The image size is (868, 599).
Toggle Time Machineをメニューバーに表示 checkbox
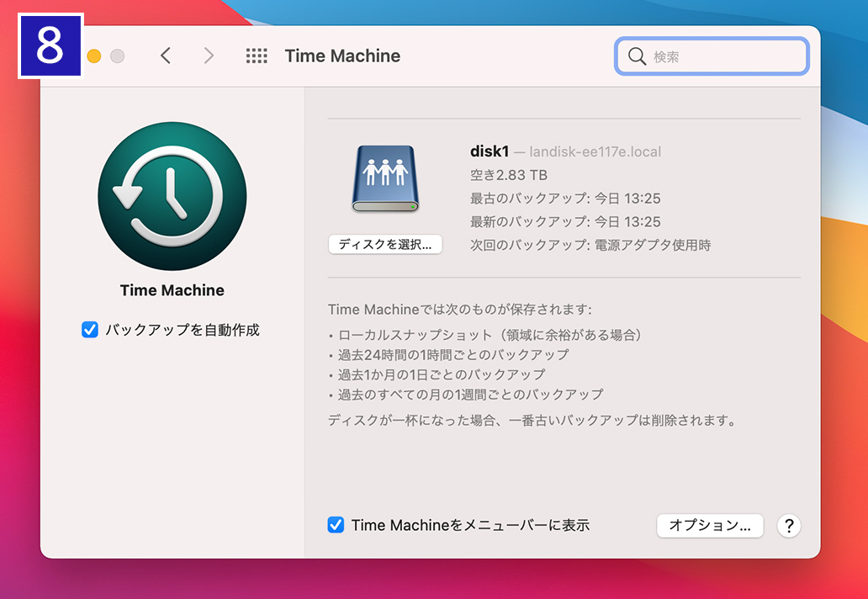(336, 525)
